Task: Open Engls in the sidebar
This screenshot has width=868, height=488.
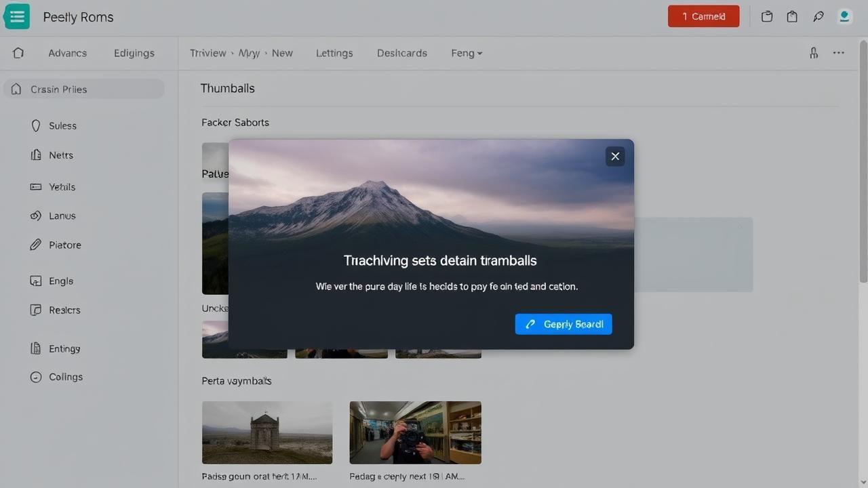Action: (60, 281)
